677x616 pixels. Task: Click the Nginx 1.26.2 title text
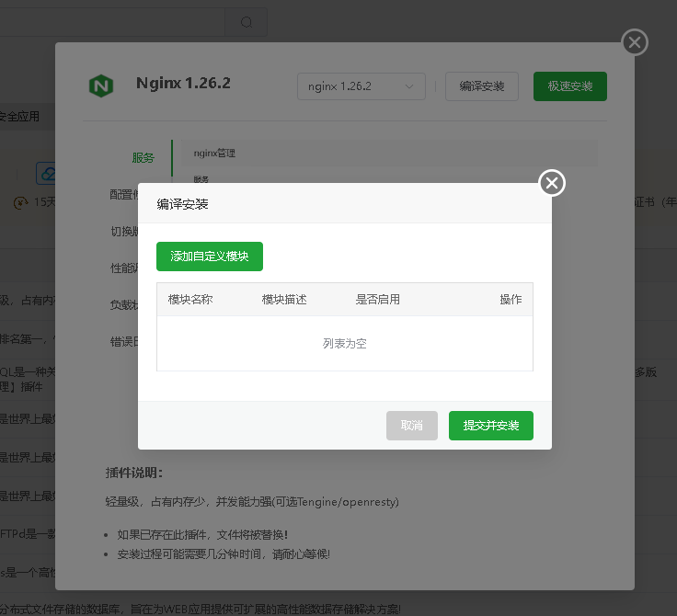coord(183,83)
